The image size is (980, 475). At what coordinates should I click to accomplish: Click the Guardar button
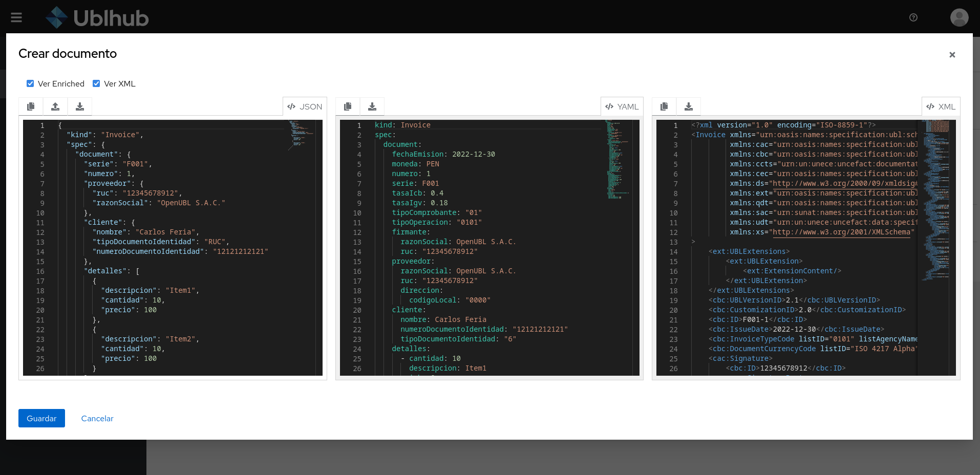click(x=41, y=418)
